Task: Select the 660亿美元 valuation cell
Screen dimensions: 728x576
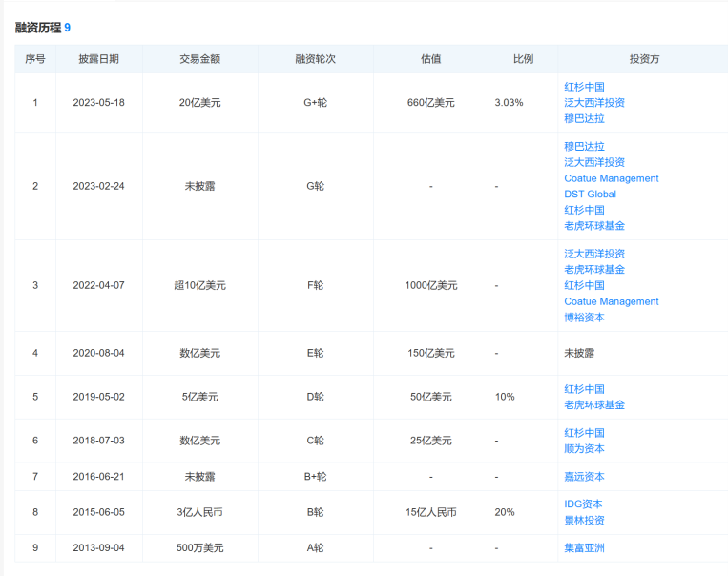Action: [431, 103]
